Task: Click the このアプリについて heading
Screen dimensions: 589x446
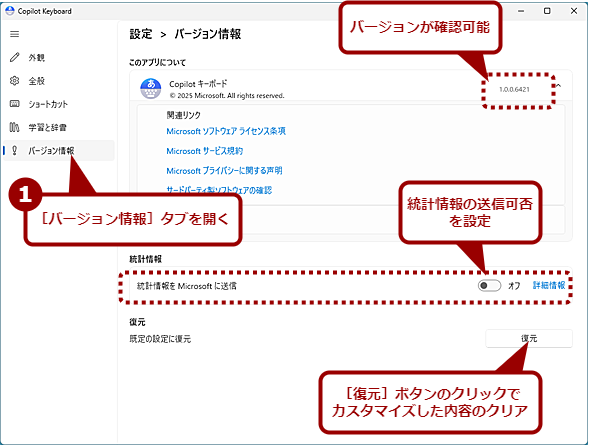Action: click(157, 62)
